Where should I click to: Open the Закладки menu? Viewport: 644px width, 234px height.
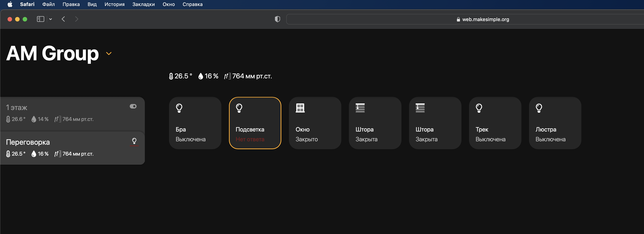pyautogui.click(x=144, y=4)
